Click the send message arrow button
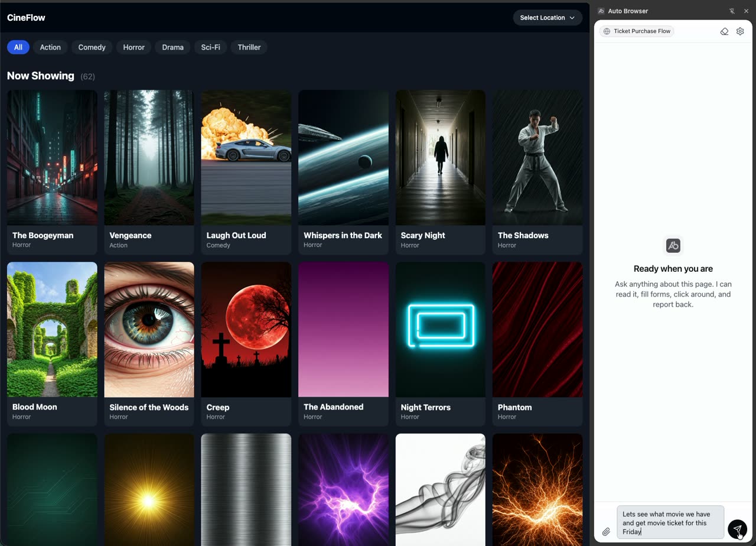 pyautogui.click(x=737, y=529)
